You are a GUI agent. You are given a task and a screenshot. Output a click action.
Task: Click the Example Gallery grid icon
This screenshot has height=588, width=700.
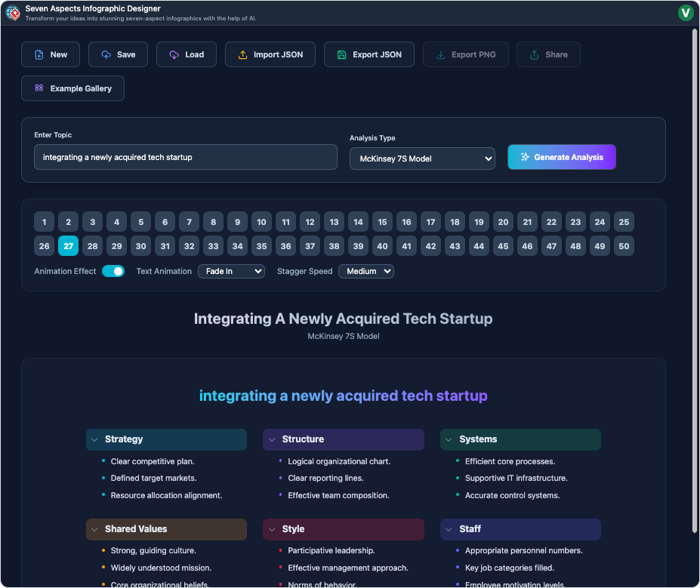39,88
